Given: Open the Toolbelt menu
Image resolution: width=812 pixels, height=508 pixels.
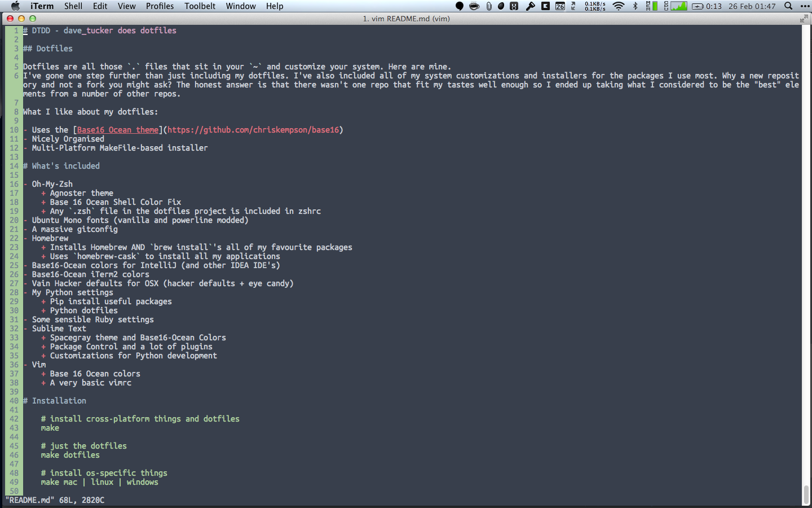Looking at the screenshot, I should point(200,6).
